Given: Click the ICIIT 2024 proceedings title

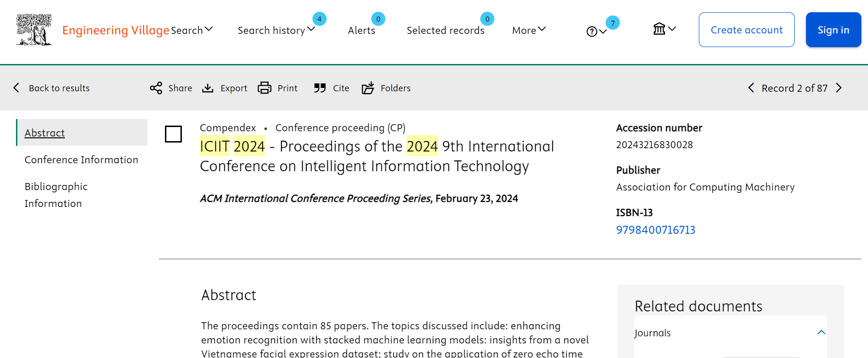Looking at the screenshot, I should coord(377,156).
